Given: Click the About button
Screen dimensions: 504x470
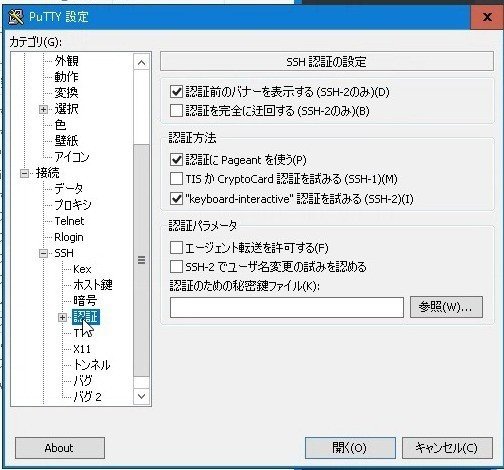Looking at the screenshot, I should pos(60,448).
